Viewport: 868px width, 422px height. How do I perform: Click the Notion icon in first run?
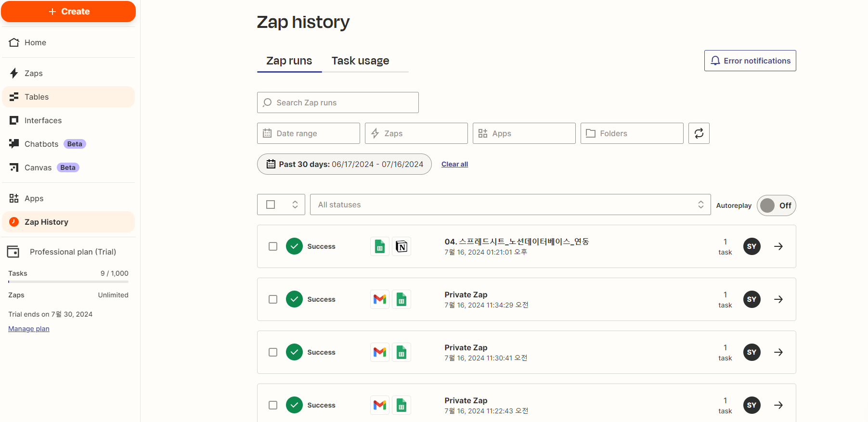tap(402, 246)
